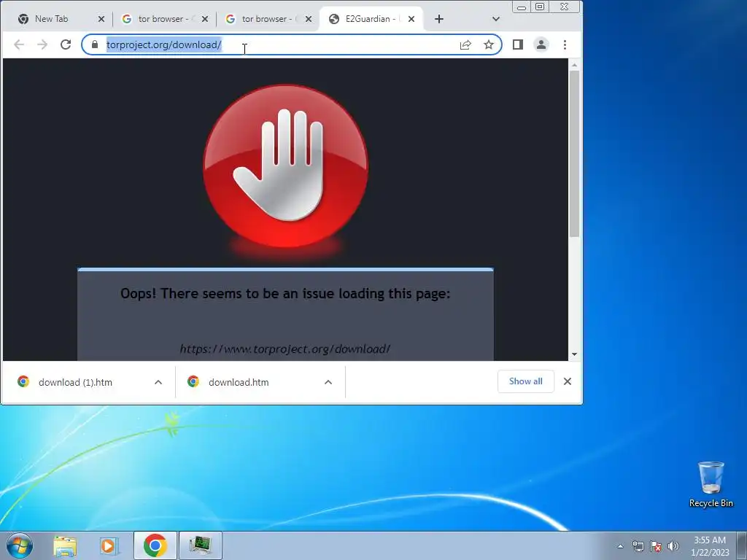Bookmark this page with the star icon

[488, 44]
